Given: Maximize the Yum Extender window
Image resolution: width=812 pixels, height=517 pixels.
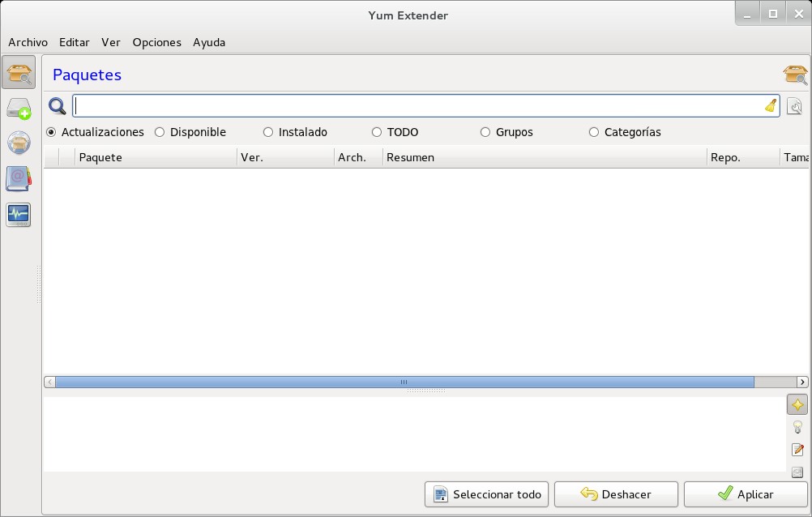Looking at the screenshot, I should [772, 14].
